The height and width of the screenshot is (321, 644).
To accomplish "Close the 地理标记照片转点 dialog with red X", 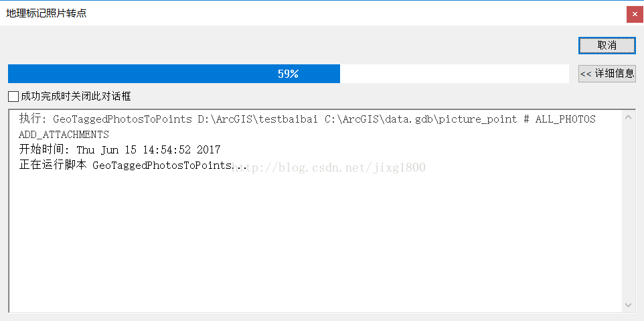I will [635, 14].
